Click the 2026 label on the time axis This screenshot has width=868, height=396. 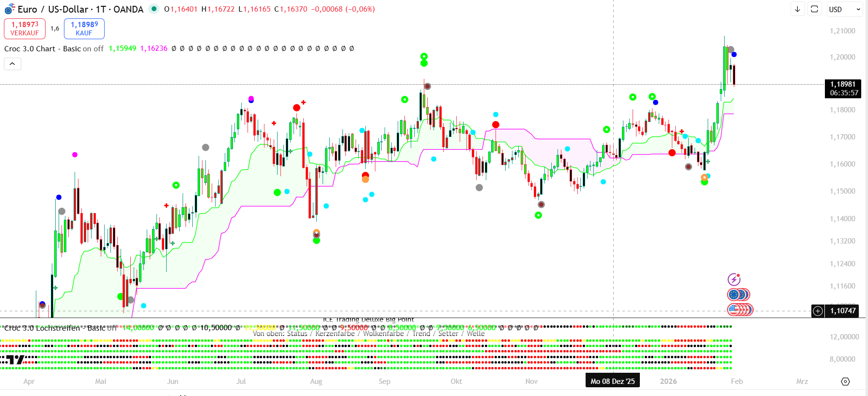point(668,381)
